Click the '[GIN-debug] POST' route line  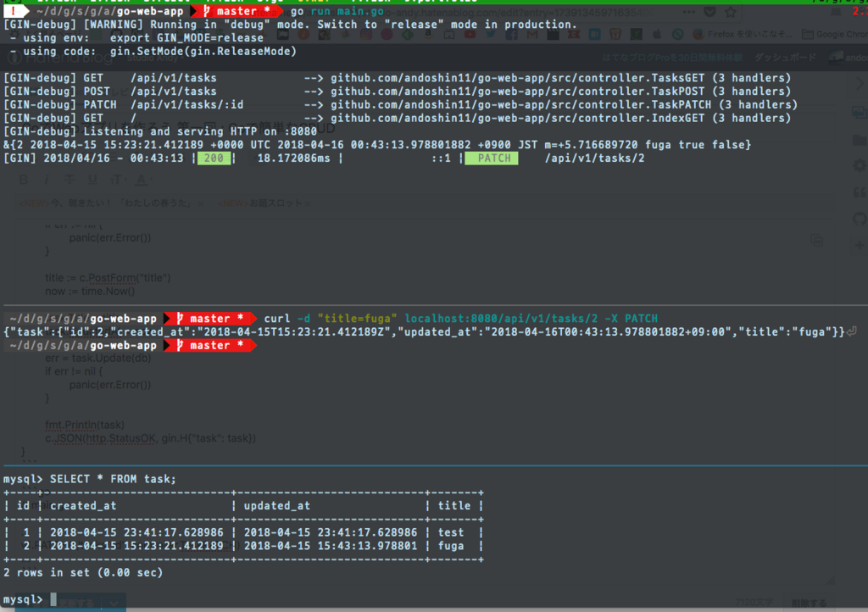coord(397,92)
